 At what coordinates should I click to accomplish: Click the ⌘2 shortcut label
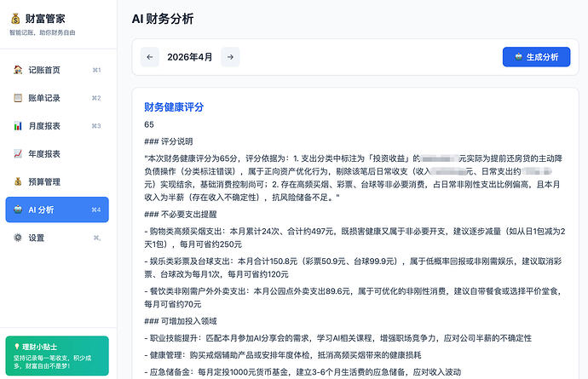(96, 98)
